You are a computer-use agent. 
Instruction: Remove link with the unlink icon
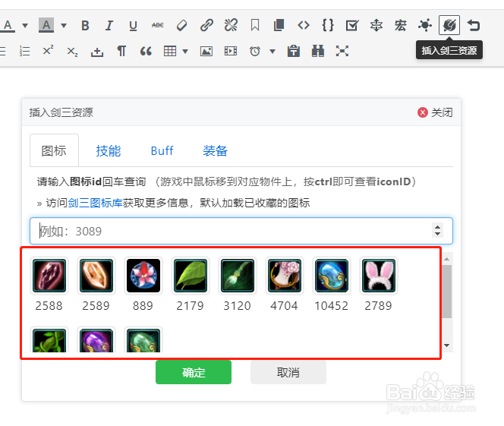coord(231,25)
